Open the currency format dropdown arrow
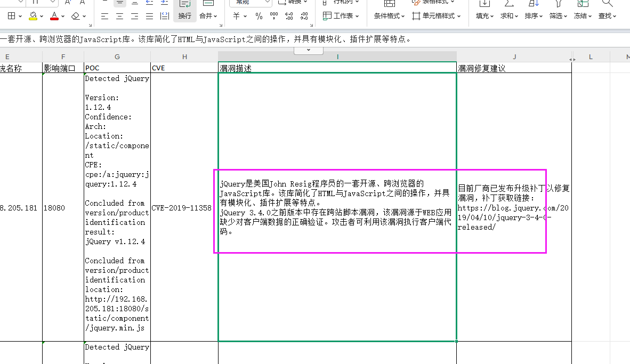Viewport: 630px width, 364px height. pos(245,16)
